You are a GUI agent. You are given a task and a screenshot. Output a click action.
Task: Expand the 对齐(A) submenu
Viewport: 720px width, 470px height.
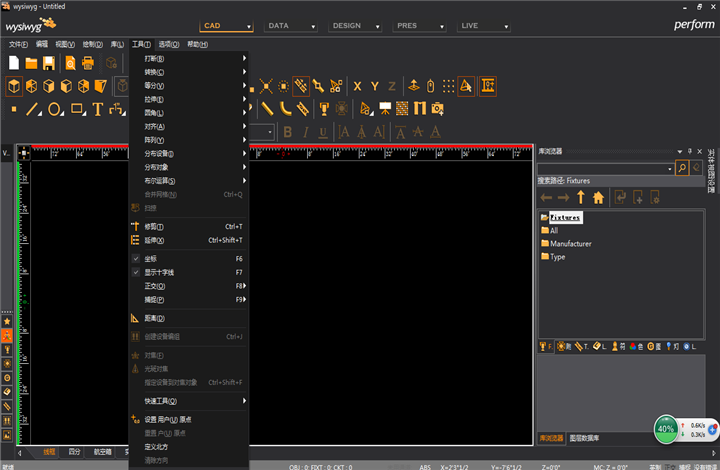coord(189,127)
